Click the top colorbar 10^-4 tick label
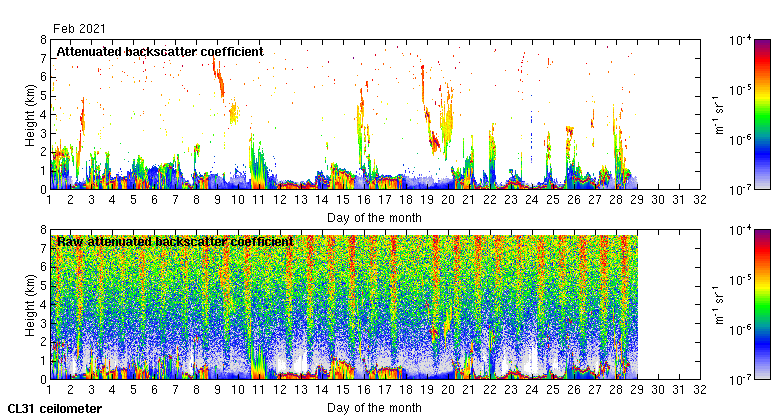This screenshot has width=780, height=420. [x=740, y=40]
